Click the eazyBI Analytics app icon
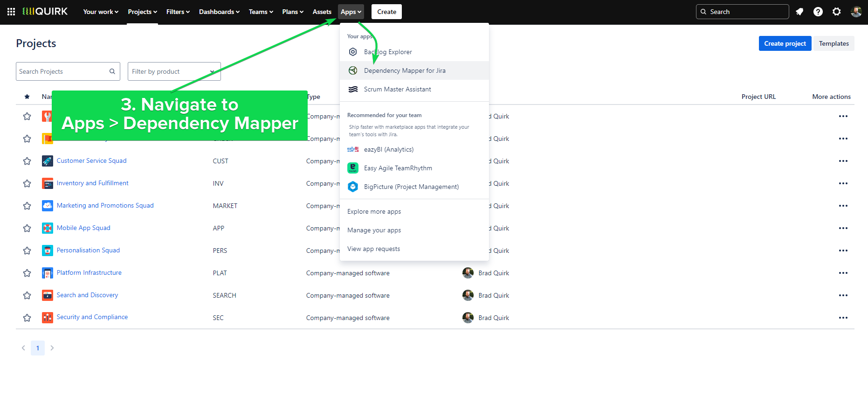The width and height of the screenshot is (868, 418). [x=353, y=149]
